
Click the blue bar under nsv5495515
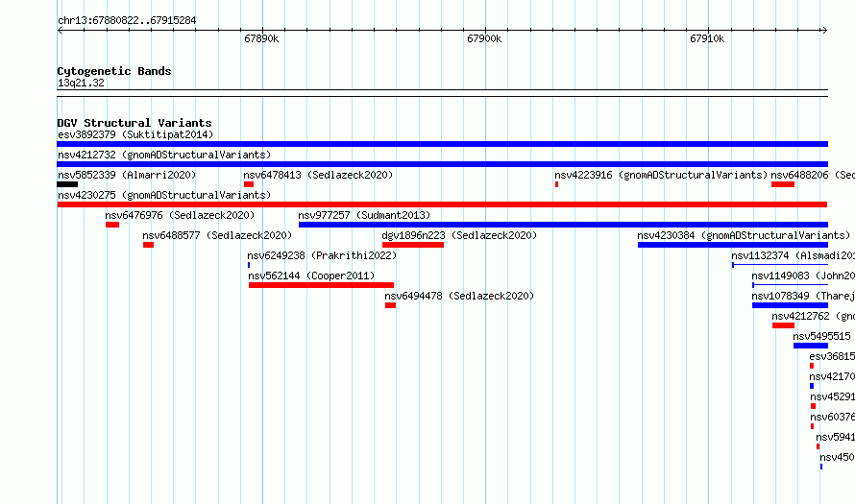click(x=811, y=346)
